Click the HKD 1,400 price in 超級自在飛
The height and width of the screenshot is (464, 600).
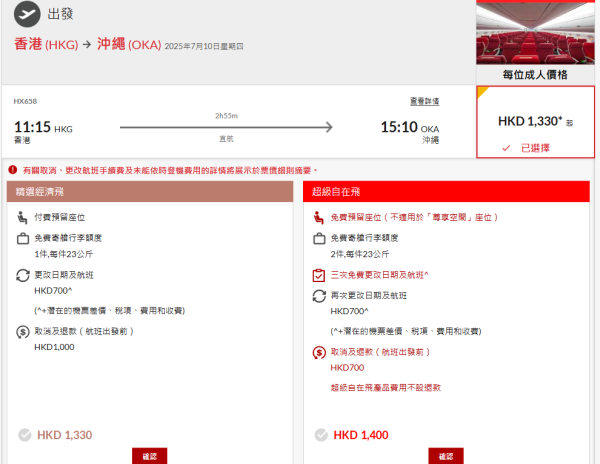pyautogui.click(x=361, y=435)
